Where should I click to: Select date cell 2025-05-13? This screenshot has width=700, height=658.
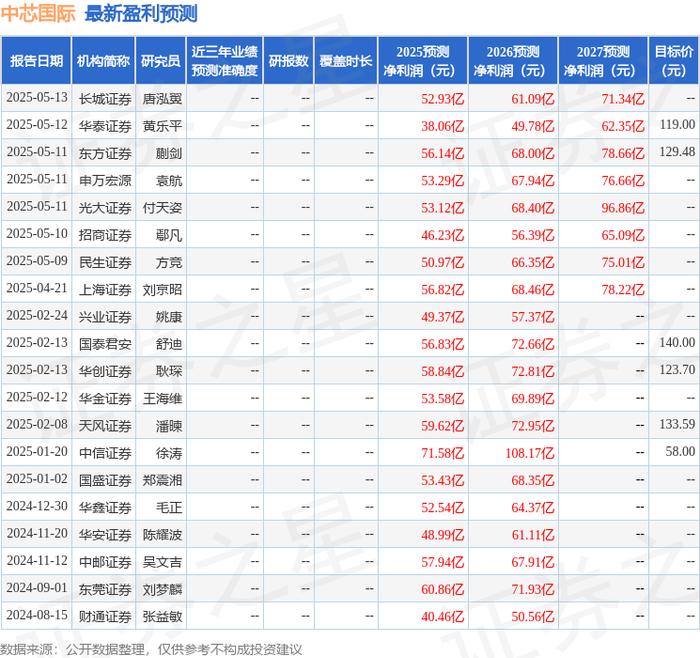pos(37,98)
